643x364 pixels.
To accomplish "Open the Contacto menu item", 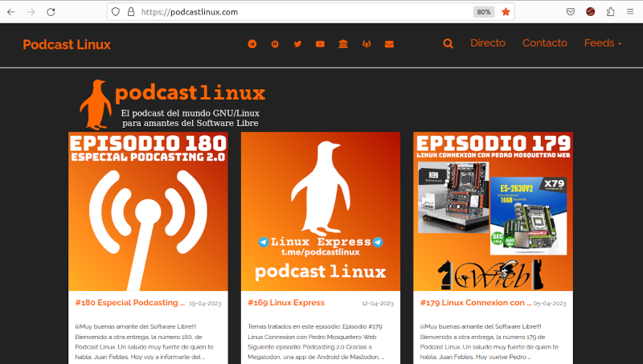I will pyautogui.click(x=545, y=43).
